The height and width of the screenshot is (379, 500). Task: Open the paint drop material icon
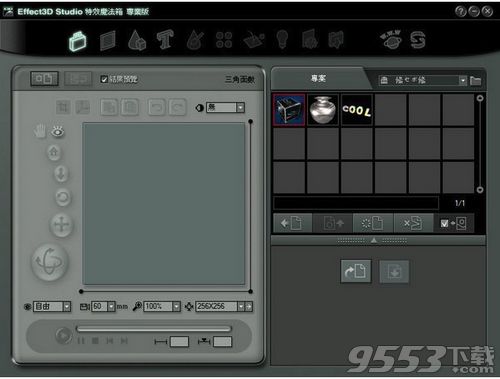click(195, 40)
